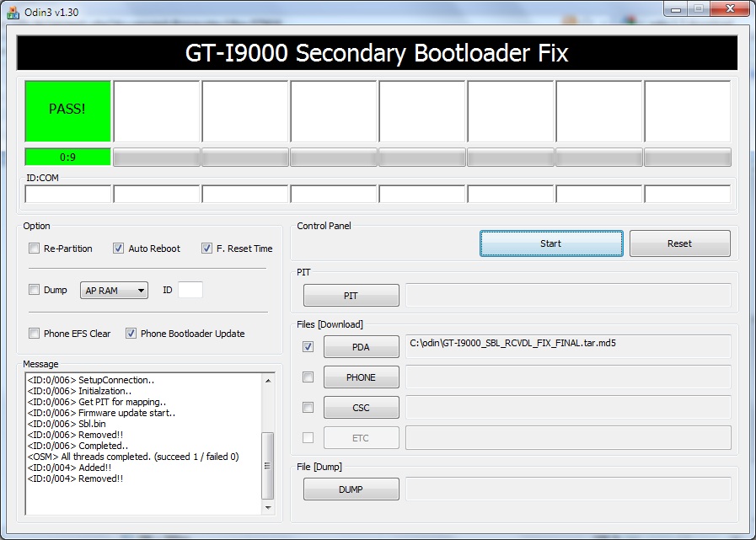Enable the Dump checkbox
This screenshot has height=540, width=756.
[35, 290]
